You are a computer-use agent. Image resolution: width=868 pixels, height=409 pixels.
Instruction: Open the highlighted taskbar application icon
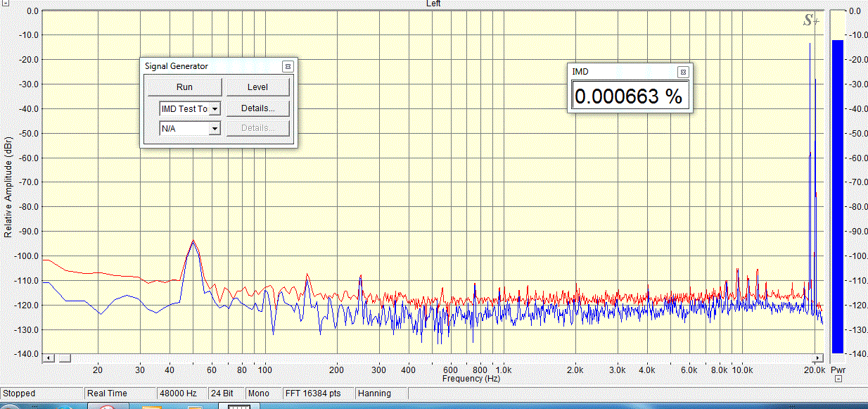[x=238, y=407]
